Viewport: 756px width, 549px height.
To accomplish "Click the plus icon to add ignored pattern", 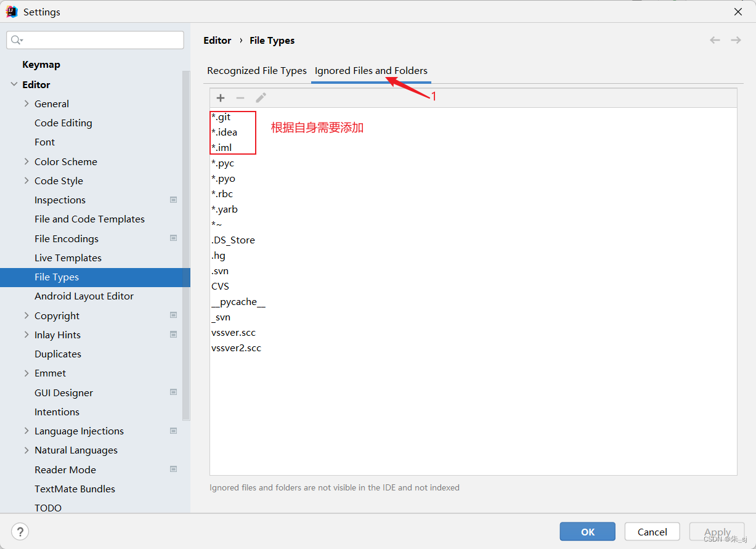I will tap(220, 97).
